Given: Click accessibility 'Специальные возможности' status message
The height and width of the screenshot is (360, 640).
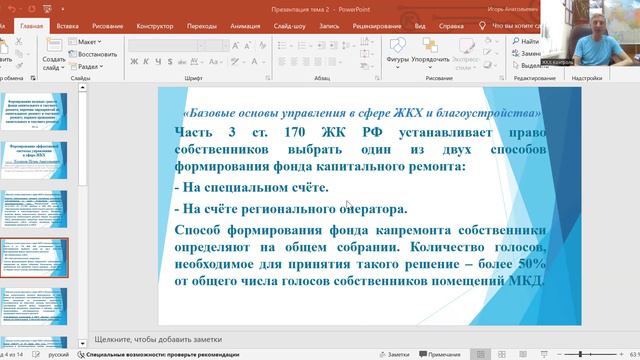Looking at the screenshot, I should click(158, 354).
